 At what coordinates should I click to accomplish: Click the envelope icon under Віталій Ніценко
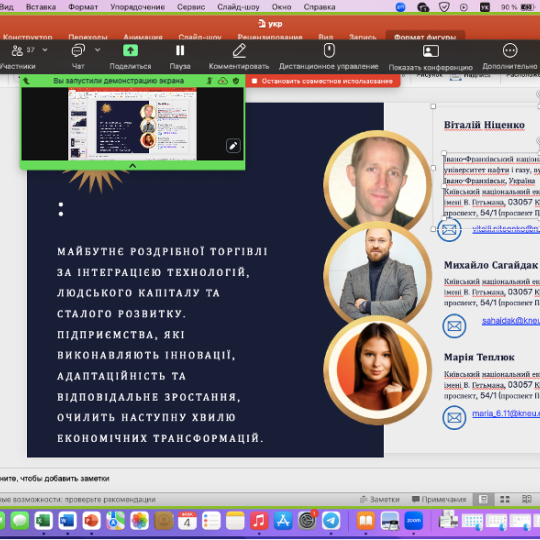[449, 230]
